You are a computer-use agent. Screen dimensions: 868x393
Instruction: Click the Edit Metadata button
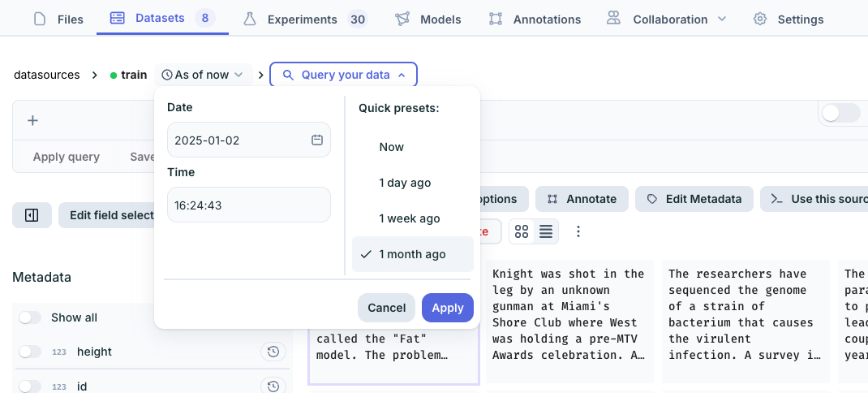(694, 199)
